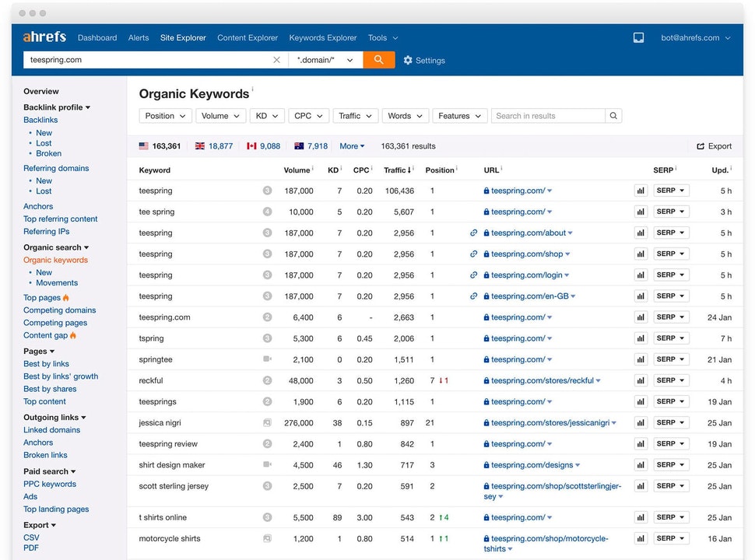The width and height of the screenshot is (755, 560).
Task: Click external link icon beside teespring.com/about
Action: pos(473,233)
